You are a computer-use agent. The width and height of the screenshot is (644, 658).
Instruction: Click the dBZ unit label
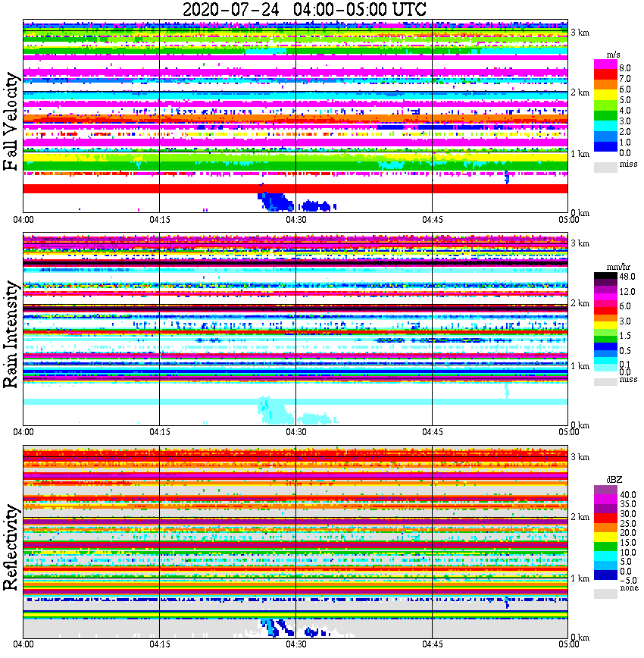[614, 480]
